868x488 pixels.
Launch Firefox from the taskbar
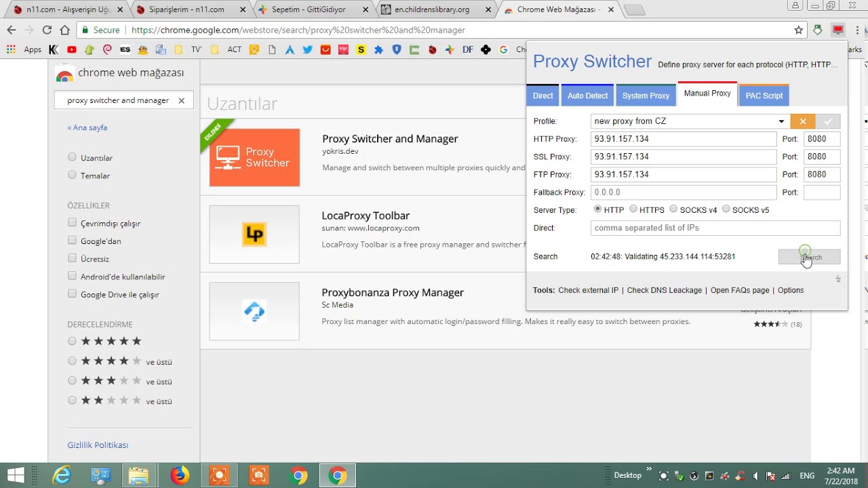tap(180, 475)
